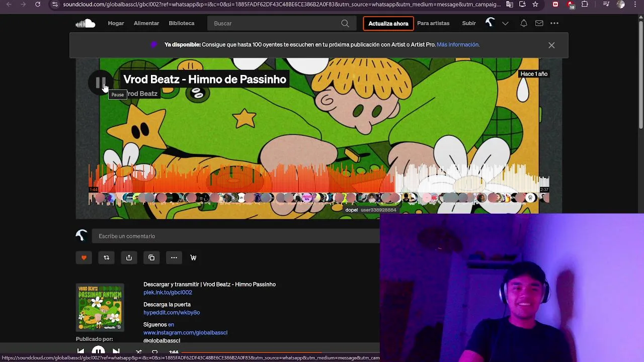Click the Hace 1 año timestamp label
Viewport: 644px width, 362px height.
click(x=534, y=74)
